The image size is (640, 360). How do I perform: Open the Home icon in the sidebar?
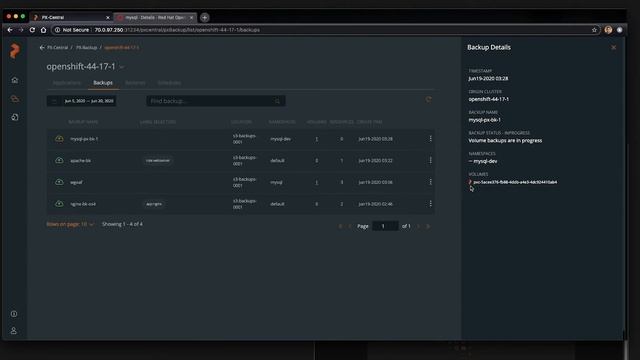(x=15, y=80)
